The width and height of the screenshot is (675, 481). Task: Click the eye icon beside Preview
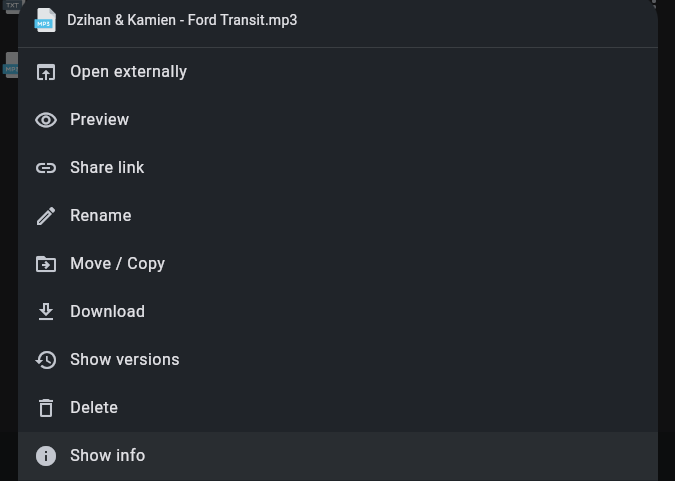[46, 120]
